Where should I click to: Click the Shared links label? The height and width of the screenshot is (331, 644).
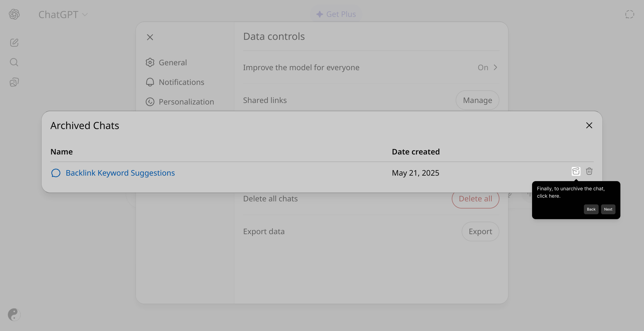pyautogui.click(x=265, y=100)
